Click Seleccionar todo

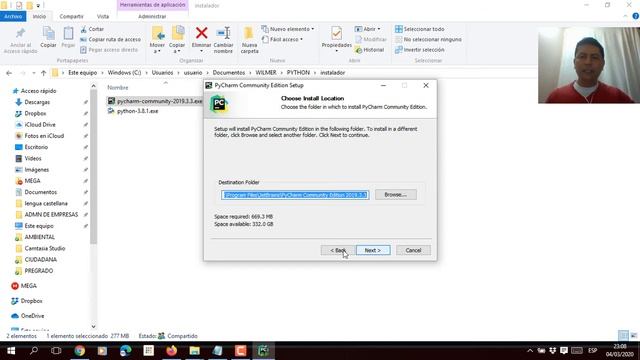tap(420, 29)
